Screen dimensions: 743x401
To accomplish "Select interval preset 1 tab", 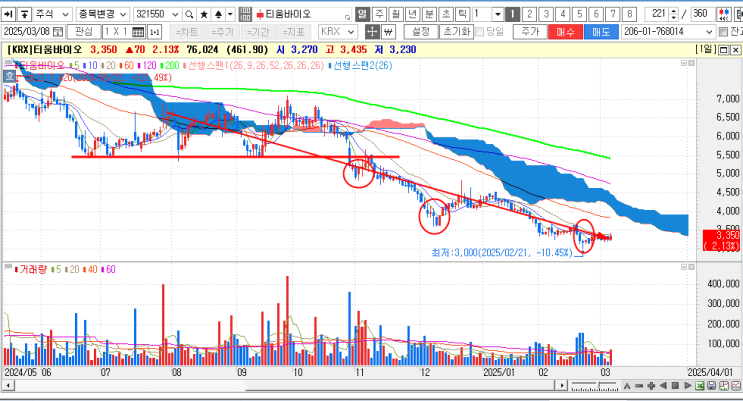I will tap(512, 14).
